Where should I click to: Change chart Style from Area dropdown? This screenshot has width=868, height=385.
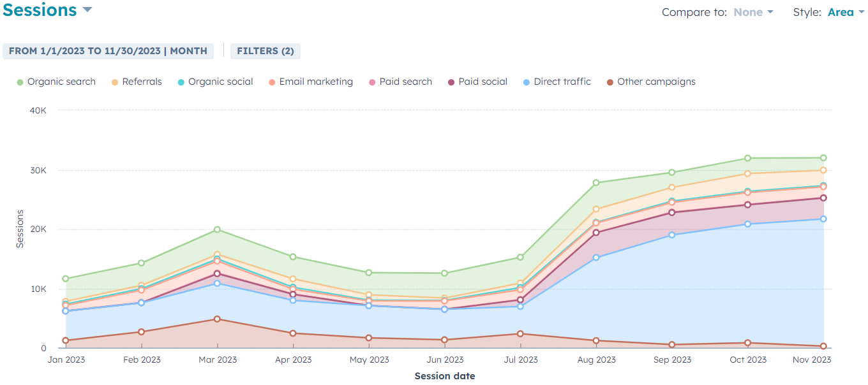coord(846,12)
